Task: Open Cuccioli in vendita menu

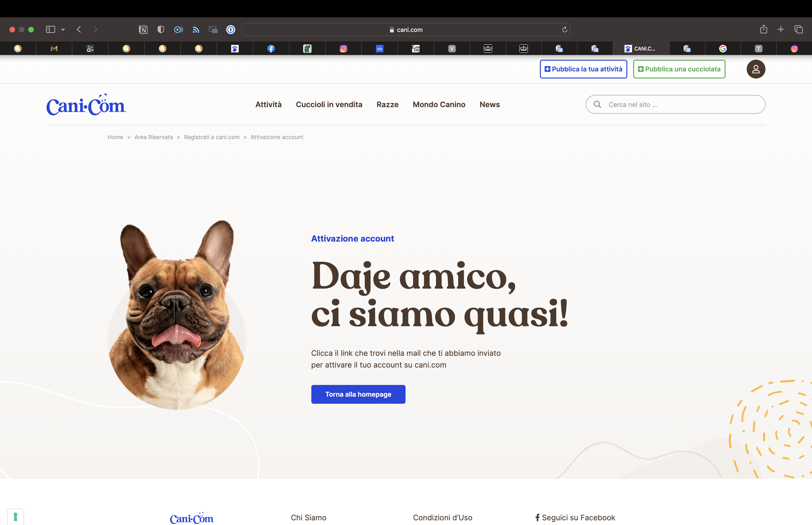Action: pyautogui.click(x=329, y=105)
